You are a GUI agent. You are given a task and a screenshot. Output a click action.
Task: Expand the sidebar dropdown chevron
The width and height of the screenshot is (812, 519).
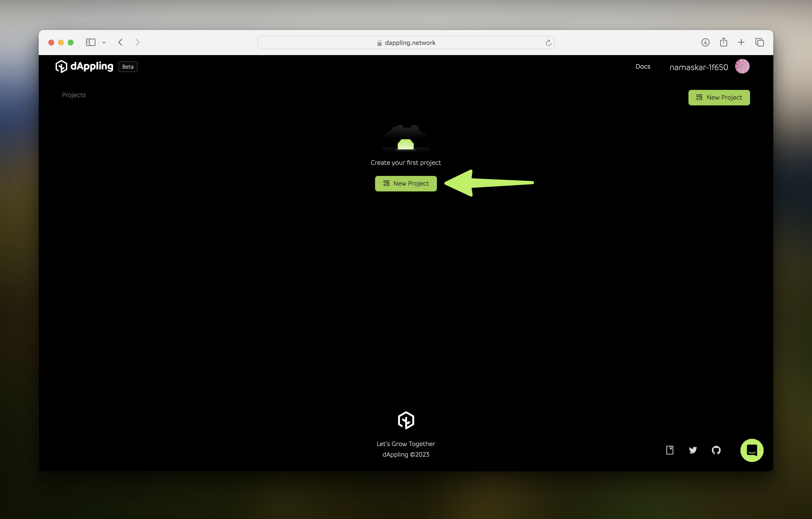point(104,43)
